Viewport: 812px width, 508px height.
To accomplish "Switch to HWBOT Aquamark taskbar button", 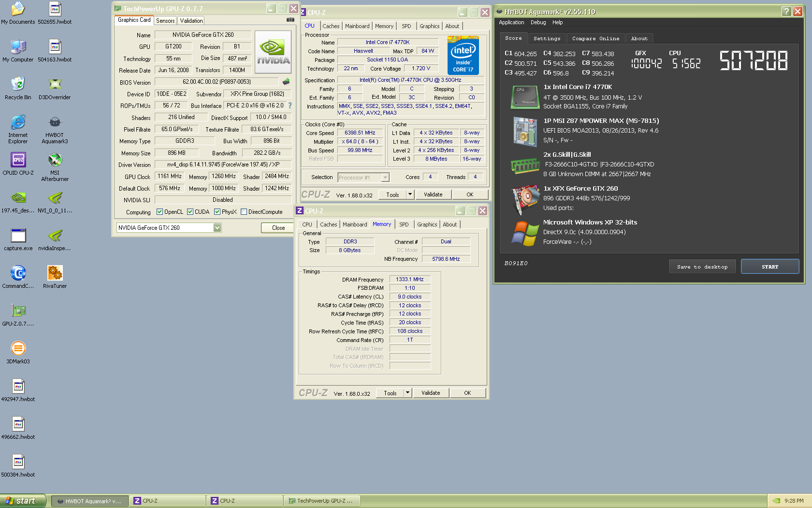I will [x=89, y=501].
